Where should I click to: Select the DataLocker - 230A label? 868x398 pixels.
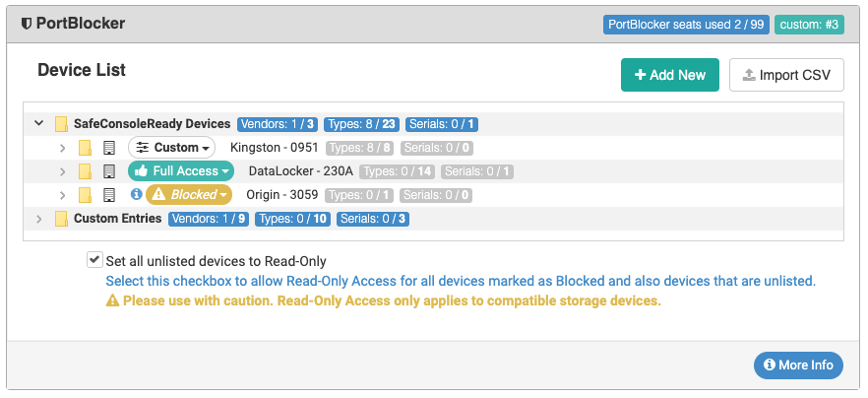(300, 171)
